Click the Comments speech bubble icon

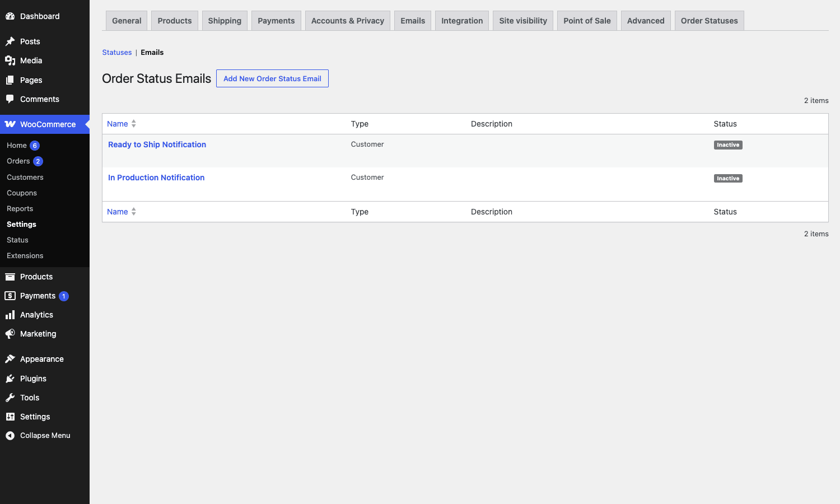point(10,99)
